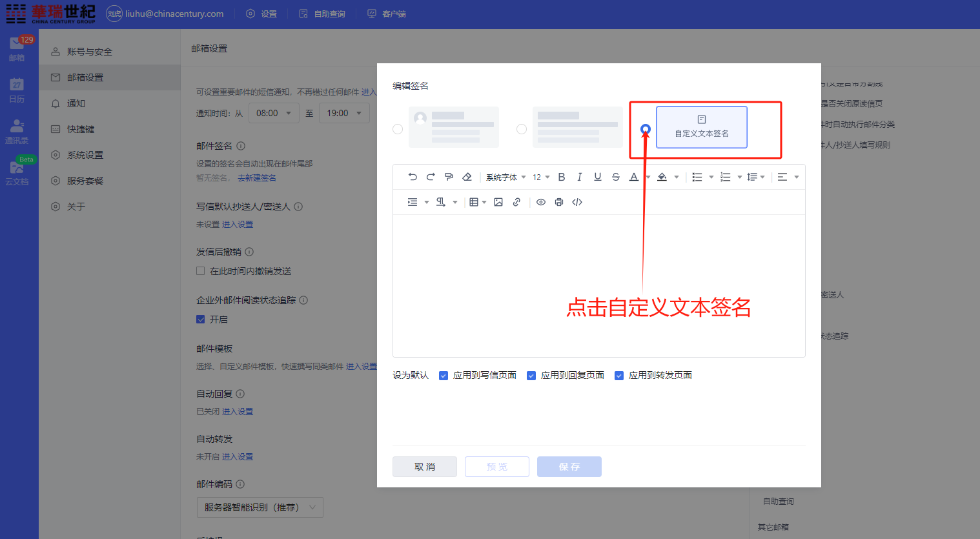Insert a hyperlink into the signature
980x539 pixels.
[516, 202]
